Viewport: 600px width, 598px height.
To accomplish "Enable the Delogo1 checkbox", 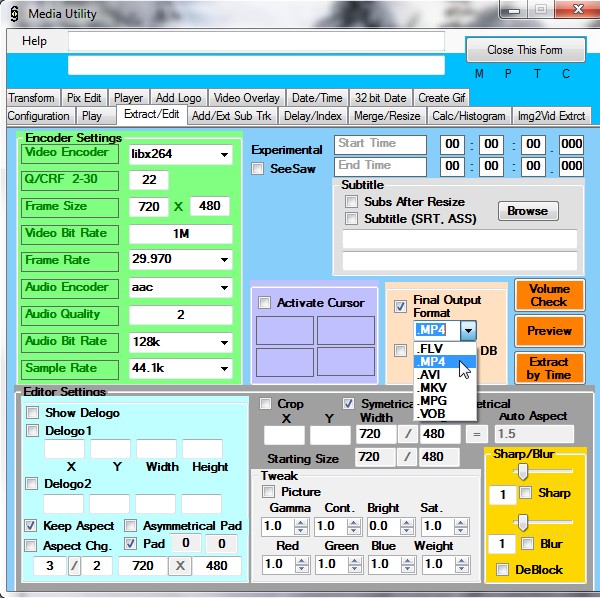I will 33,431.
